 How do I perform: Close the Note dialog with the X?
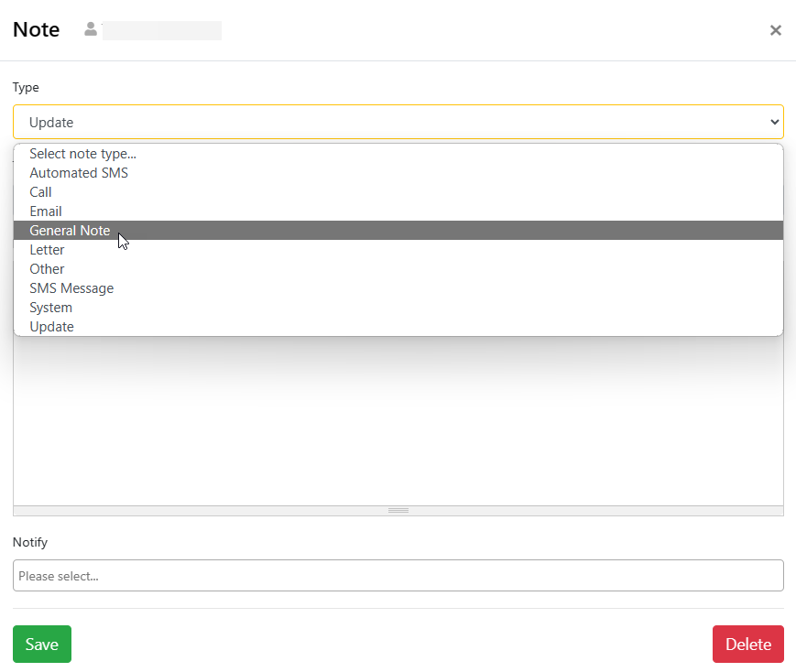coord(775,30)
